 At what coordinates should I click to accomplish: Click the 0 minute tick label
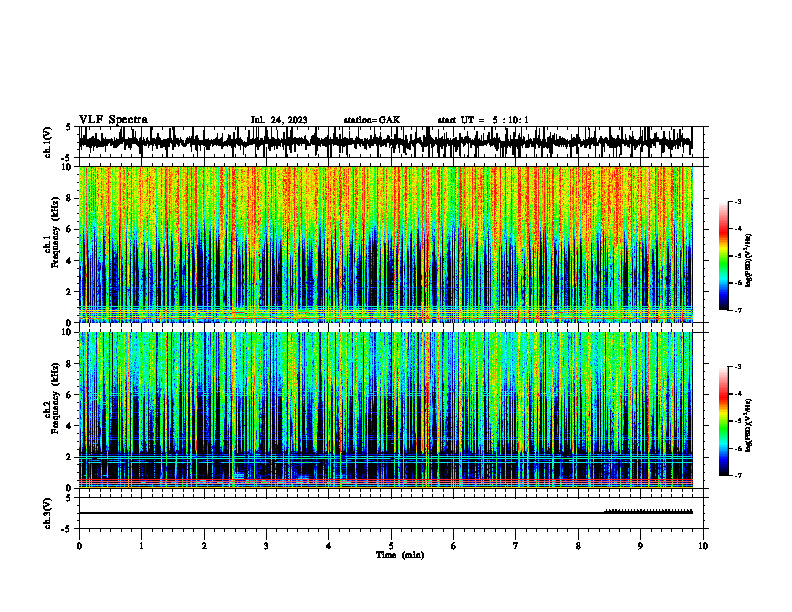tap(79, 546)
